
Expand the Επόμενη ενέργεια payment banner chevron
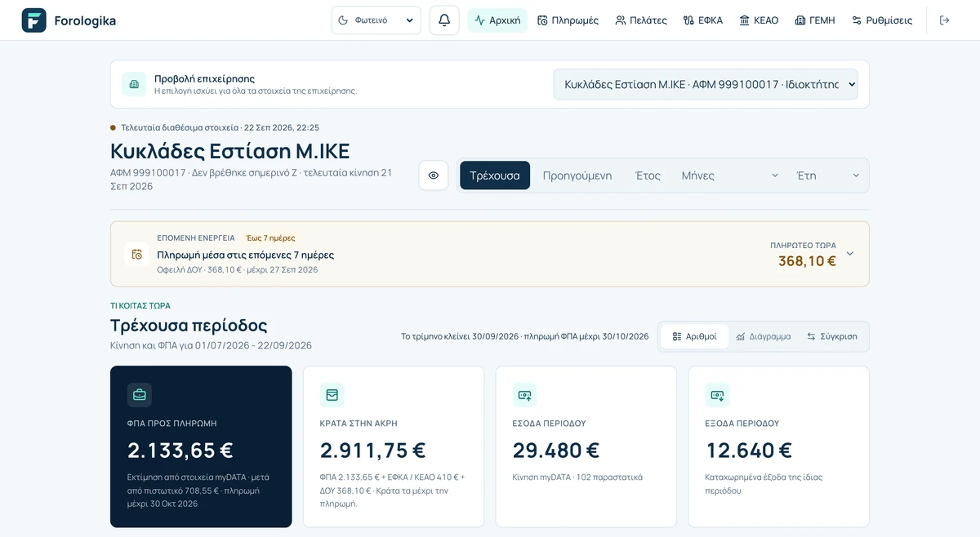(x=850, y=254)
